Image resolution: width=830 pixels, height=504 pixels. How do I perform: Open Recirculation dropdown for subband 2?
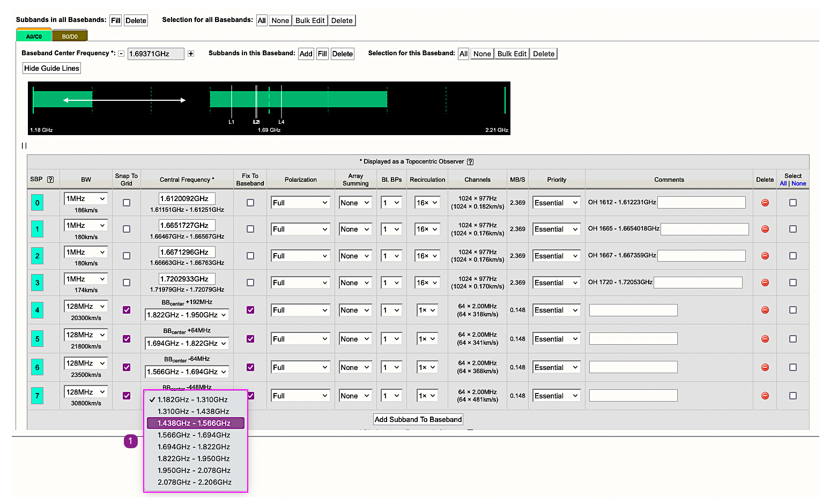point(427,256)
